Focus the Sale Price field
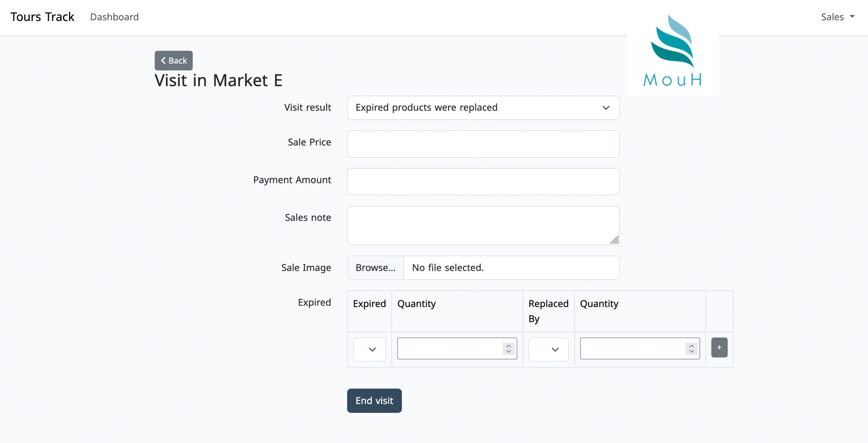 [x=483, y=144]
